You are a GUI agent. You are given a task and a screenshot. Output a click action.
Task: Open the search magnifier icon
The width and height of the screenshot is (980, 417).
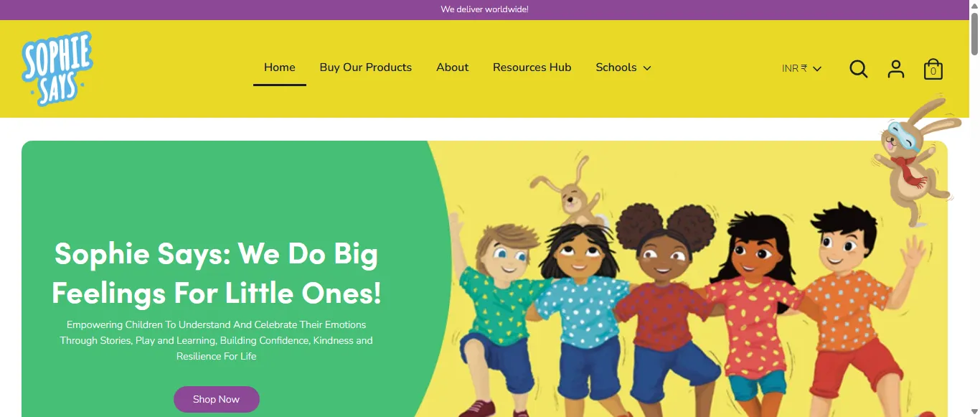[859, 69]
